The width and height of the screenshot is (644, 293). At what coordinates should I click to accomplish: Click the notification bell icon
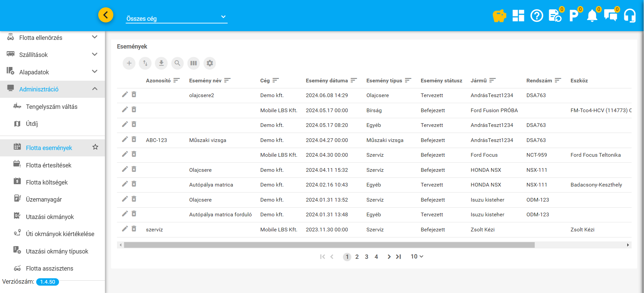click(x=592, y=16)
